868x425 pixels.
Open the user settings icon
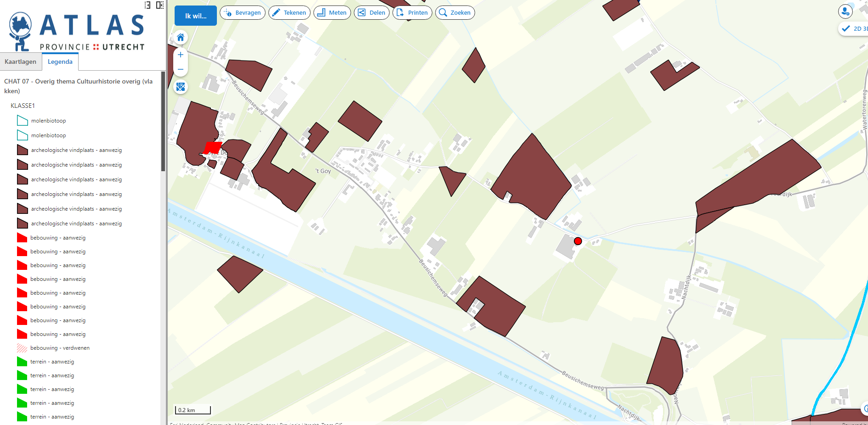tap(845, 11)
